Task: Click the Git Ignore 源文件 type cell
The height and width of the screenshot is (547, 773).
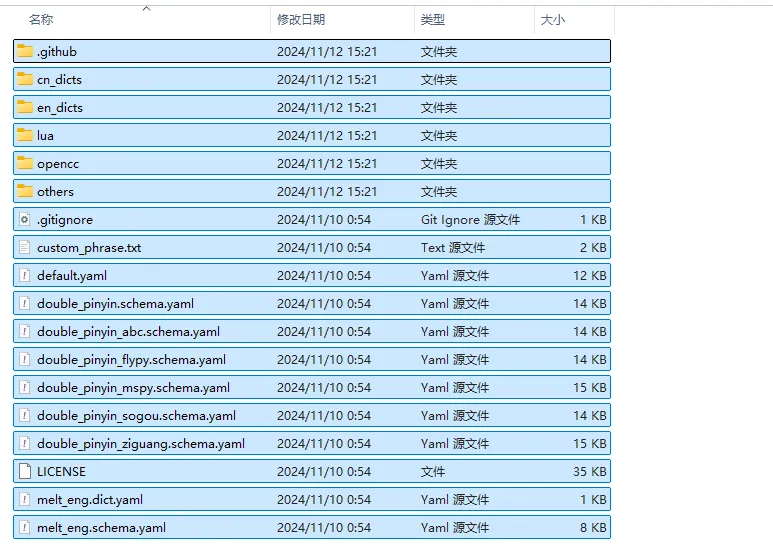Action: point(470,220)
